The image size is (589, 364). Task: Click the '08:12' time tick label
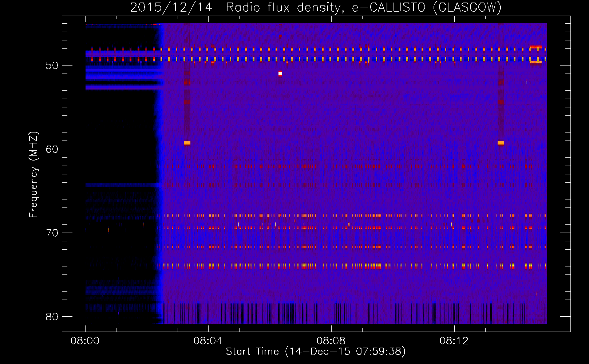pyautogui.click(x=454, y=341)
